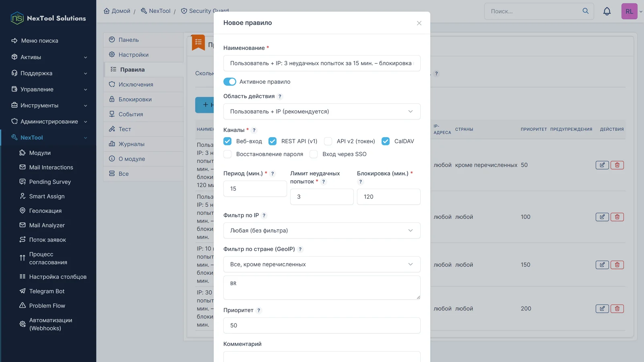Check the API v2 (токен) channel
The height and width of the screenshot is (362, 644).
[328, 141]
